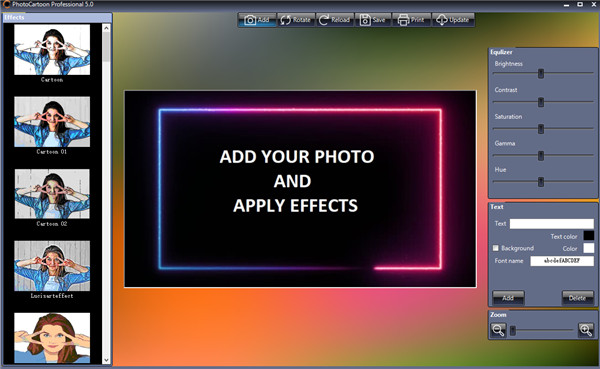
Task: Click the photo preview canvas
Action: [x=300, y=189]
